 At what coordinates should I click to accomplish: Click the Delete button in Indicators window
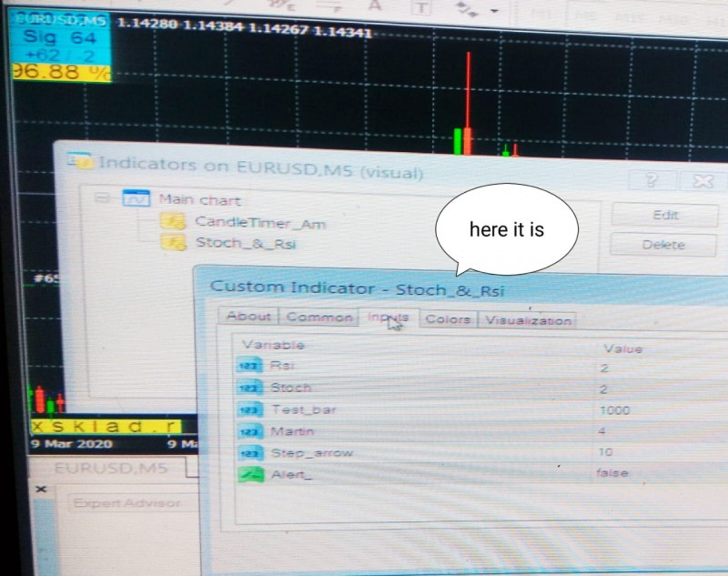tap(663, 244)
